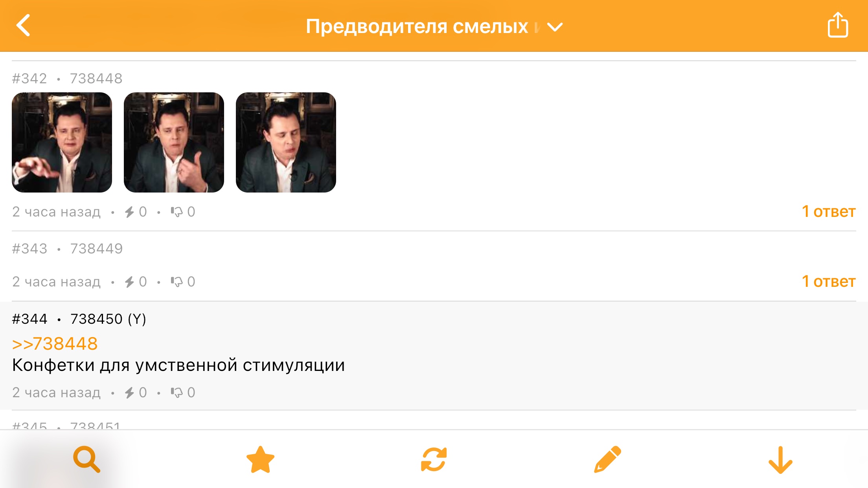868x488 pixels.
Task: Open the share sheet icon
Action: pyautogui.click(x=837, y=26)
